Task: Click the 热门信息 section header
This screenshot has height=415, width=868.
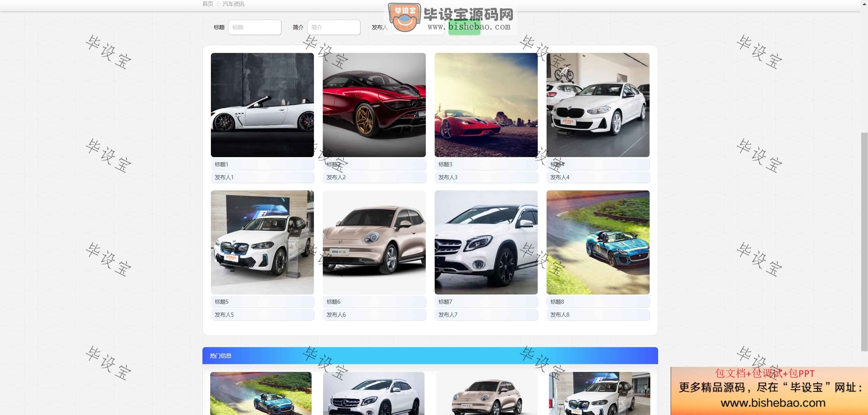Action: pos(430,356)
